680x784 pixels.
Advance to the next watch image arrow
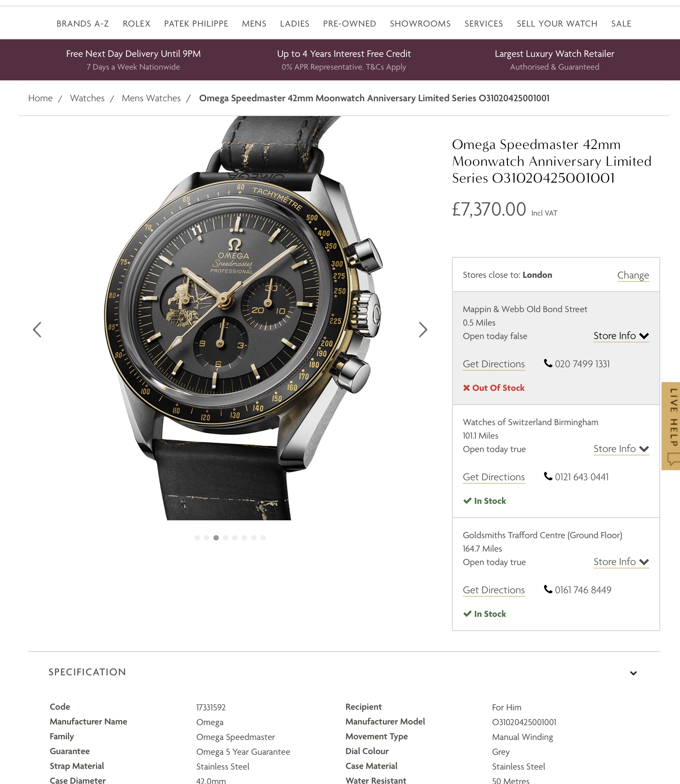423,330
